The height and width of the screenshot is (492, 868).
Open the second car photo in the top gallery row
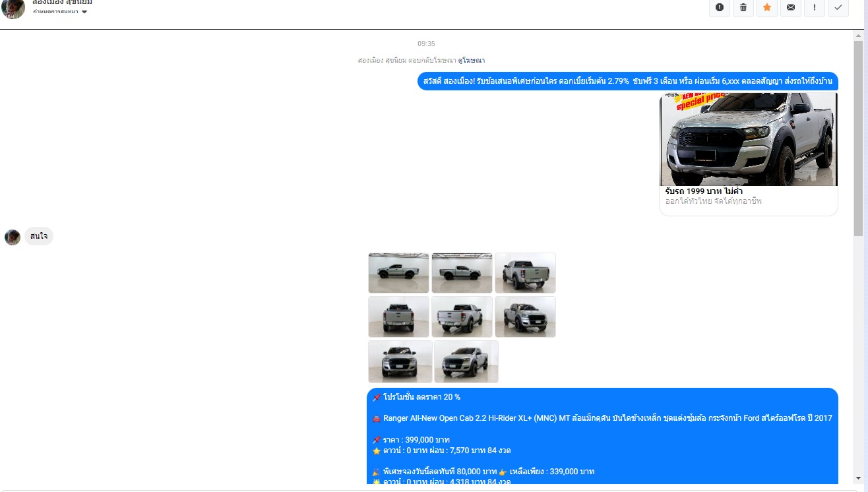tap(462, 273)
